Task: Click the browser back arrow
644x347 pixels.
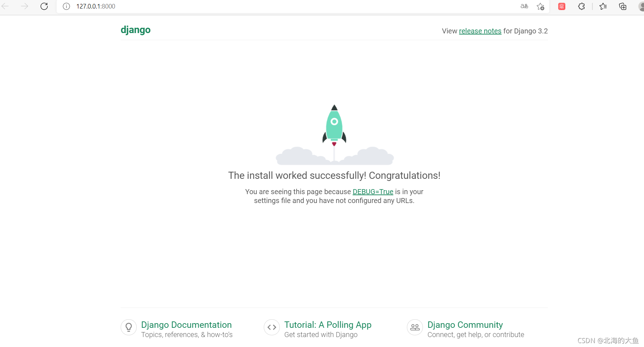Action: click(5, 6)
